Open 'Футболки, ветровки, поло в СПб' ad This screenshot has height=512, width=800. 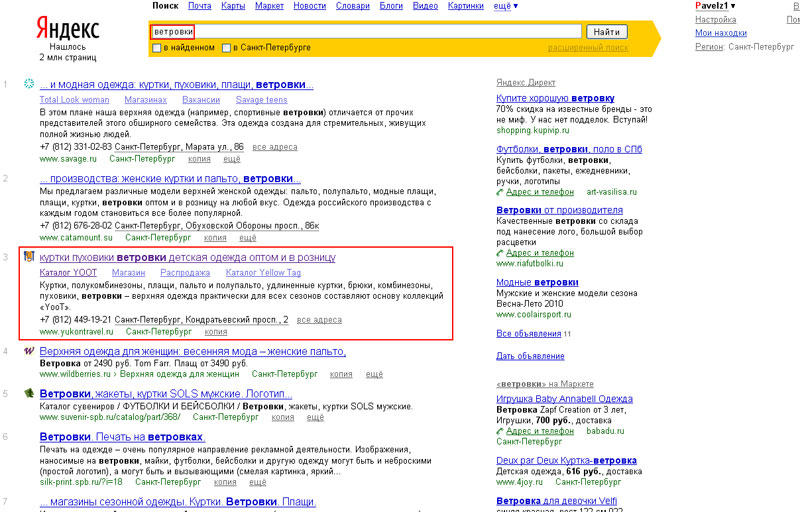point(569,149)
